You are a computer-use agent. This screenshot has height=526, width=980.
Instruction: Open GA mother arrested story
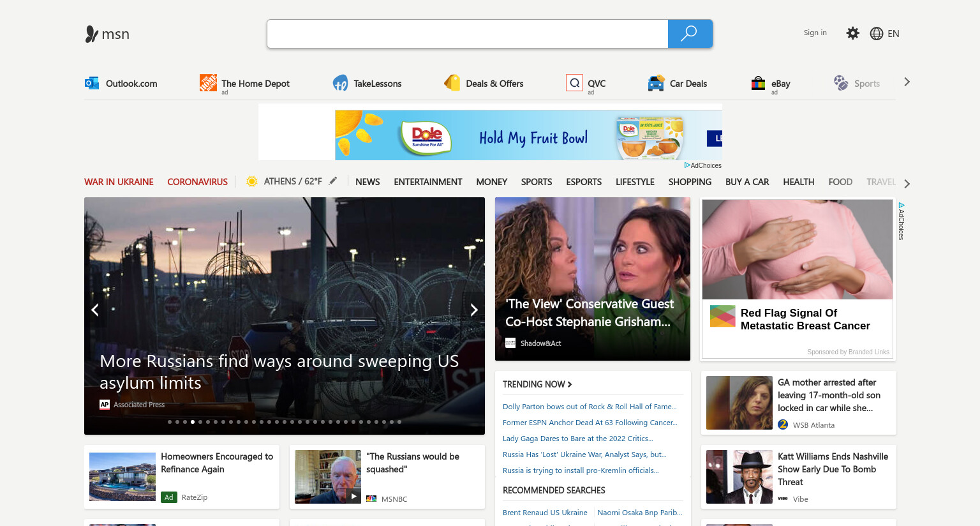[x=799, y=403]
